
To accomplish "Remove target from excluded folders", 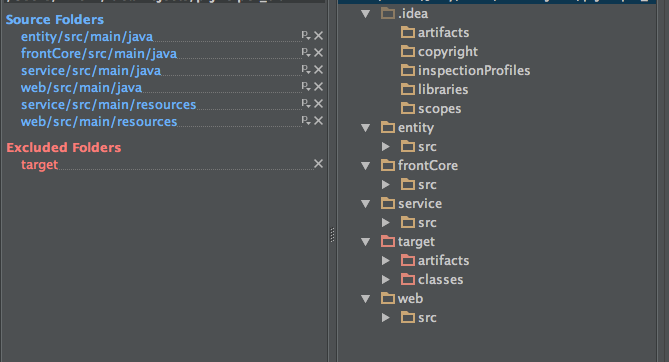I will coord(318,164).
